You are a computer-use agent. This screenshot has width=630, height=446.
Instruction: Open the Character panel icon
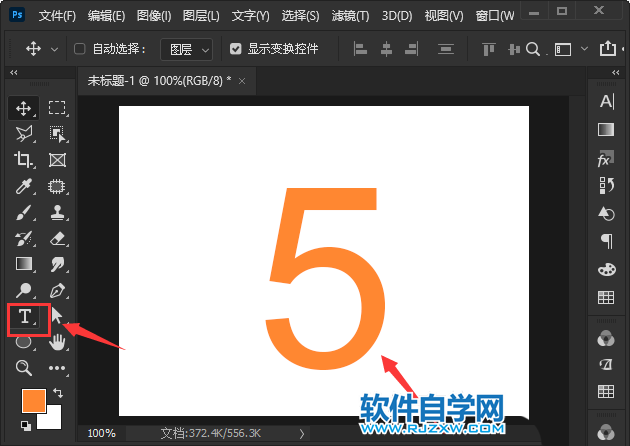[606, 102]
